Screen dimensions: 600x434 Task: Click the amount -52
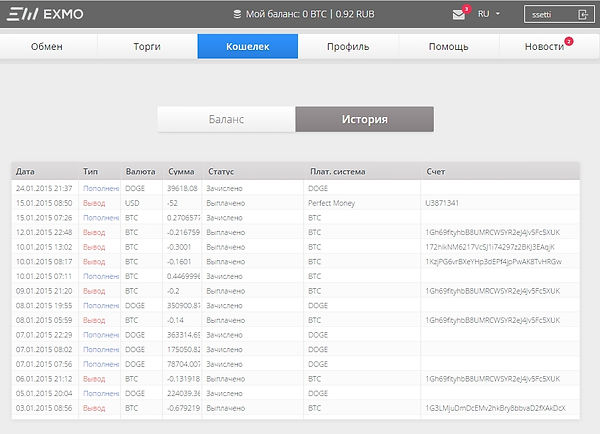tap(172, 203)
